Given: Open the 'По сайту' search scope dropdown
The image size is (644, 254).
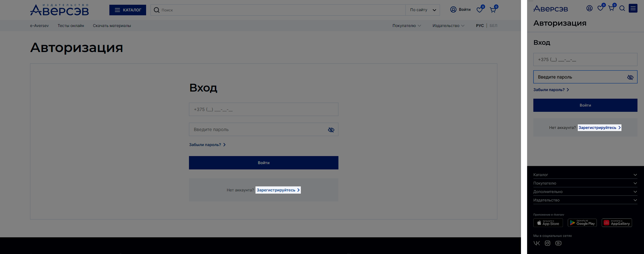Looking at the screenshot, I should pos(423,10).
